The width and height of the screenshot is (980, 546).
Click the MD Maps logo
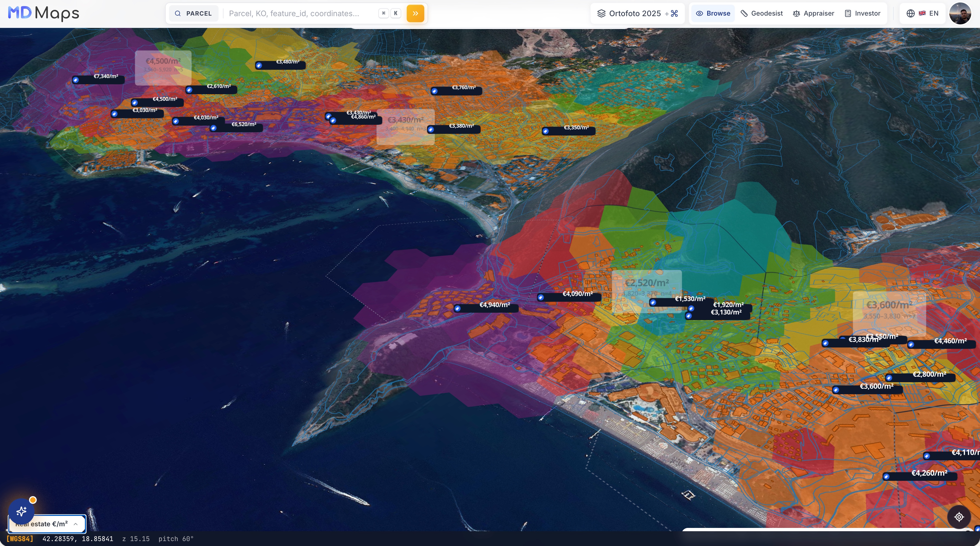coord(43,13)
